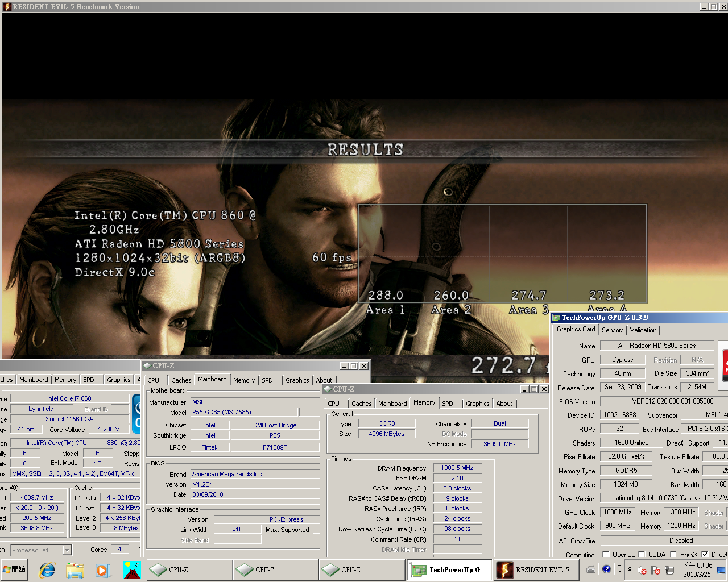Open the Processor #1 selection dropdown
The width and height of the screenshot is (728, 582).
pos(67,550)
